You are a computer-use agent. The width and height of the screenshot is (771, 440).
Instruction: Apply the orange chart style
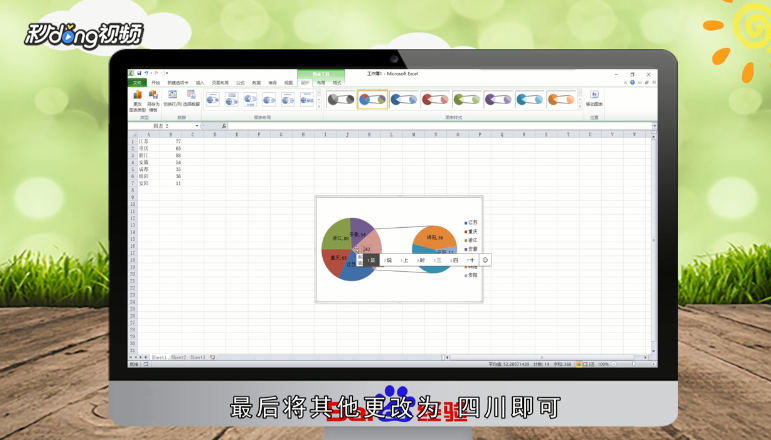[x=561, y=100]
